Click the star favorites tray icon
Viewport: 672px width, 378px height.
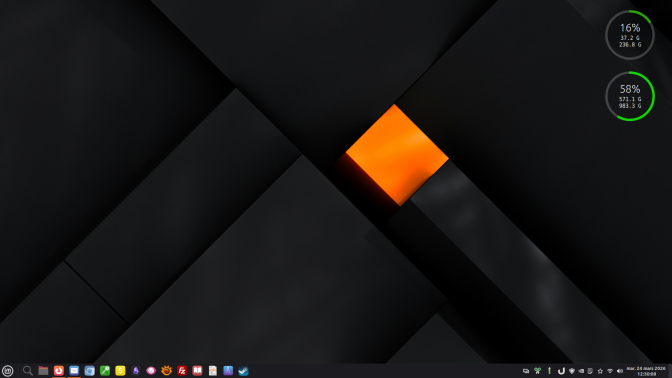(600, 371)
